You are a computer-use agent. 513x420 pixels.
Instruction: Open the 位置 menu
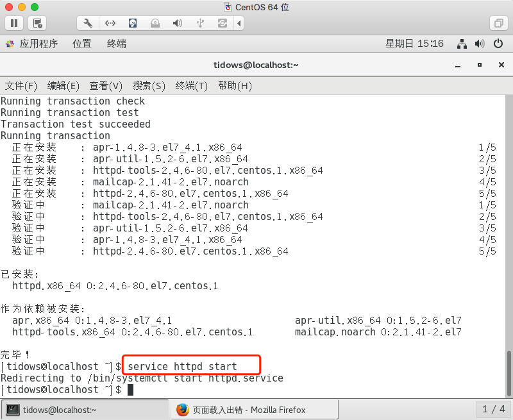click(82, 44)
